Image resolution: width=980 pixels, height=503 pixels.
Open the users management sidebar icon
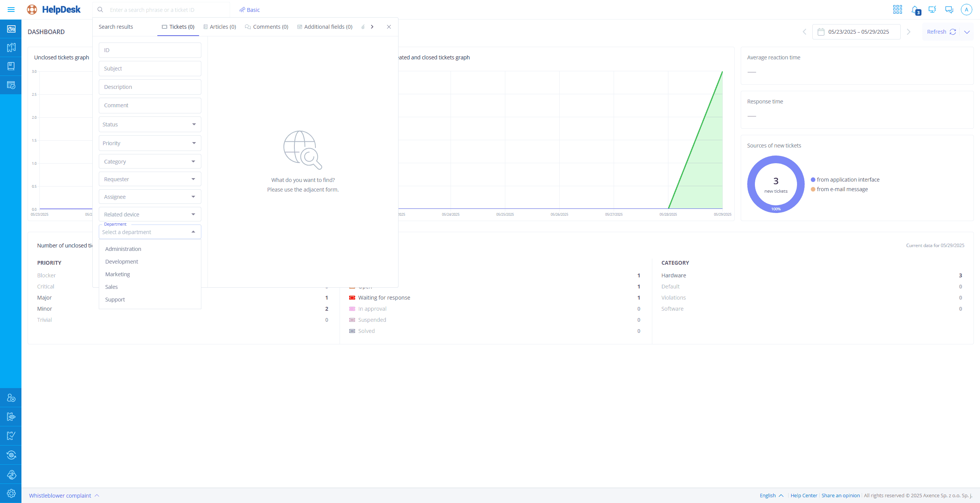pos(11,398)
